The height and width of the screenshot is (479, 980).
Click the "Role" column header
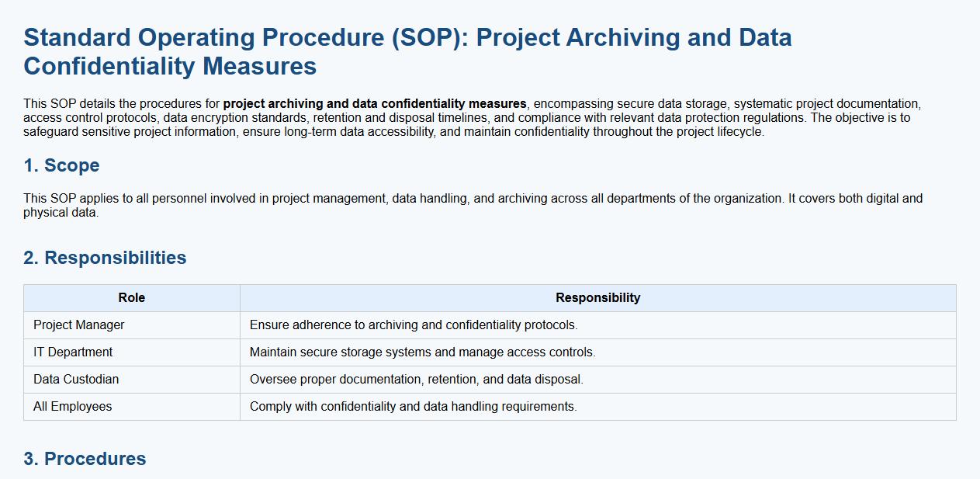(x=131, y=298)
